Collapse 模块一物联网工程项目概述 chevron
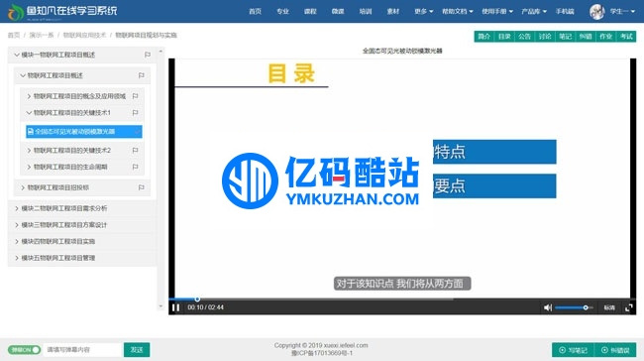 click(17, 55)
